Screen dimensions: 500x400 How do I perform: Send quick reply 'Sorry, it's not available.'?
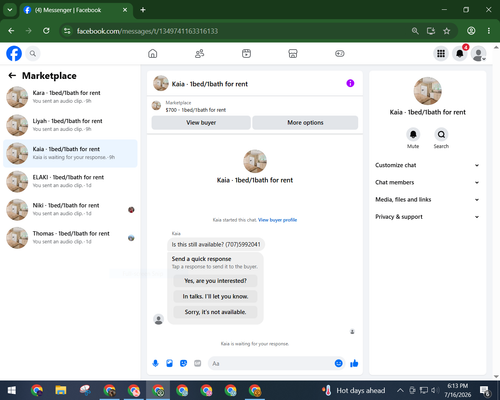pos(215,312)
